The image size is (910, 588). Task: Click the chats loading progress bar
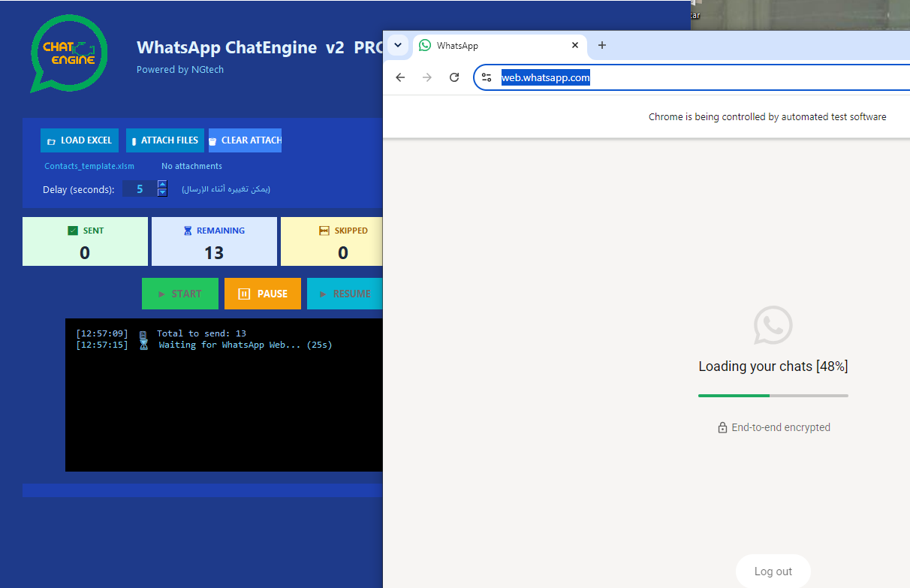[773, 395]
